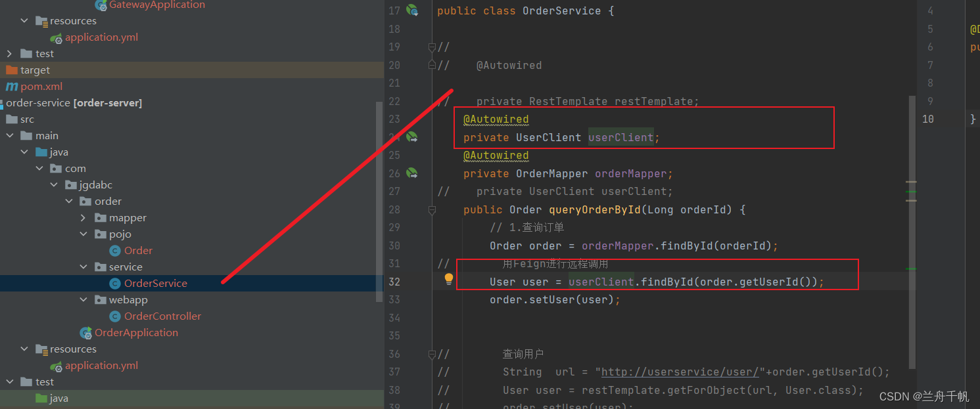This screenshot has height=409, width=980.
Task: Collapse the resources folder chevron below OrderApplication
Action: click(25, 349)
